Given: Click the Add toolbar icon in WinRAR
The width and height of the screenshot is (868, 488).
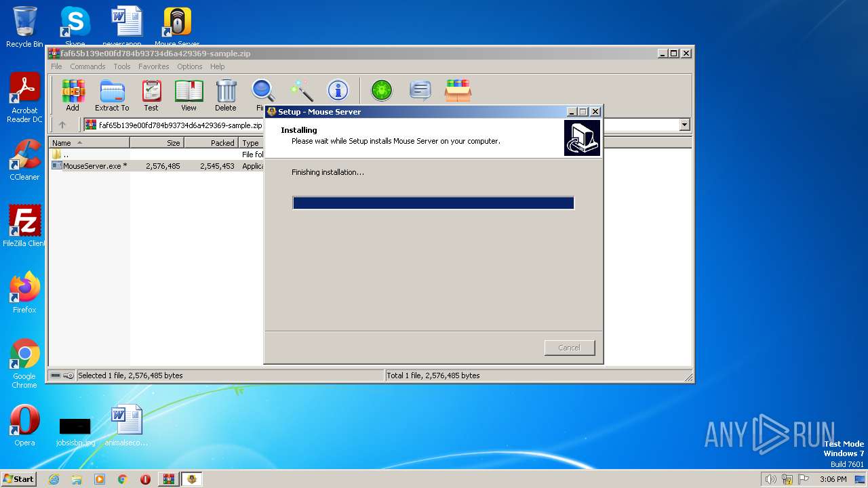Looking at the screenshot, I should (x=73, y=95).
